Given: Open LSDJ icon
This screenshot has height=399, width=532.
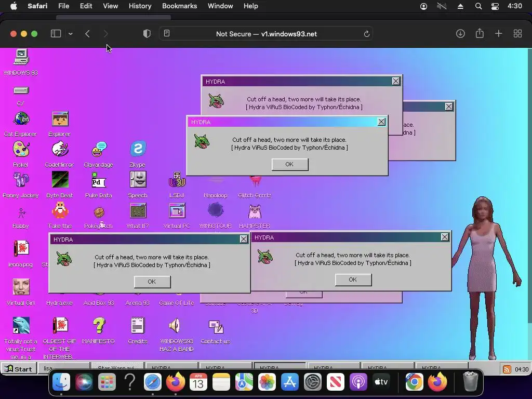Looking at the screenshot, I should [177, 180].
